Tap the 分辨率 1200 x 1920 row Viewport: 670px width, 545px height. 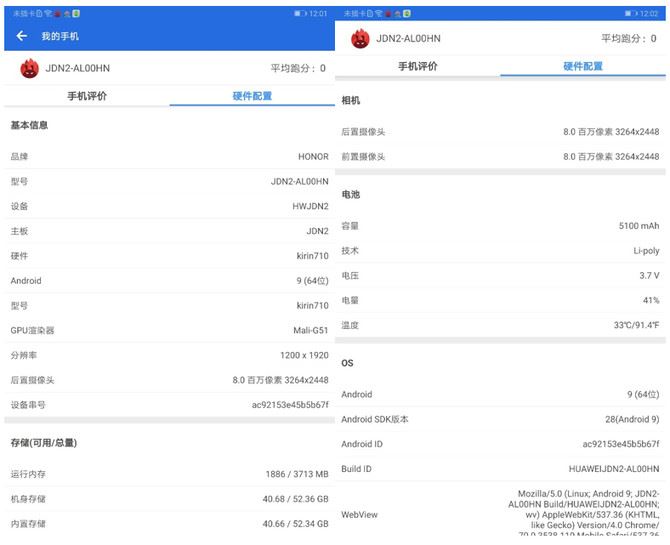pyautogui.click(x=169, y=355)
